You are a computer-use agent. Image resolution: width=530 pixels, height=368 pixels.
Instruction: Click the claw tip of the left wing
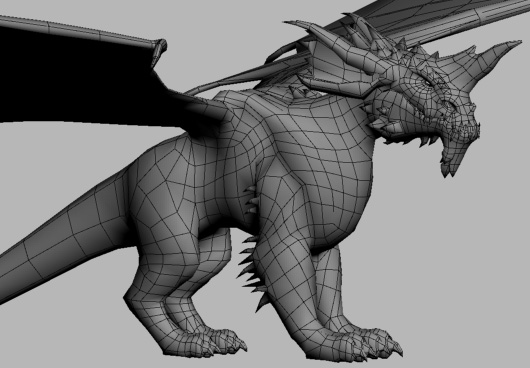pyautogui.click(x=160, y=51)
